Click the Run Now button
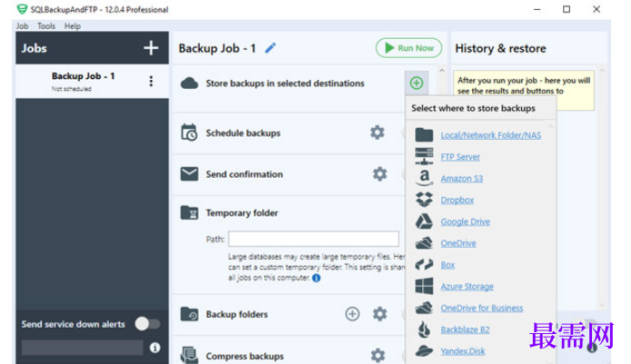The width and height of the screenshot is (631, 364). coord(409,48)
